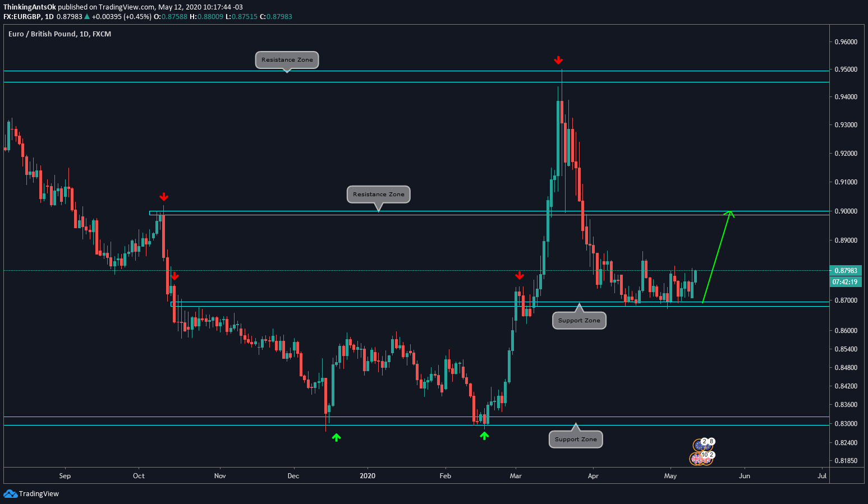Select the Support Zone callout near 0.83000
The width and height of the screenshot is (868, 504).
[576, 440]
